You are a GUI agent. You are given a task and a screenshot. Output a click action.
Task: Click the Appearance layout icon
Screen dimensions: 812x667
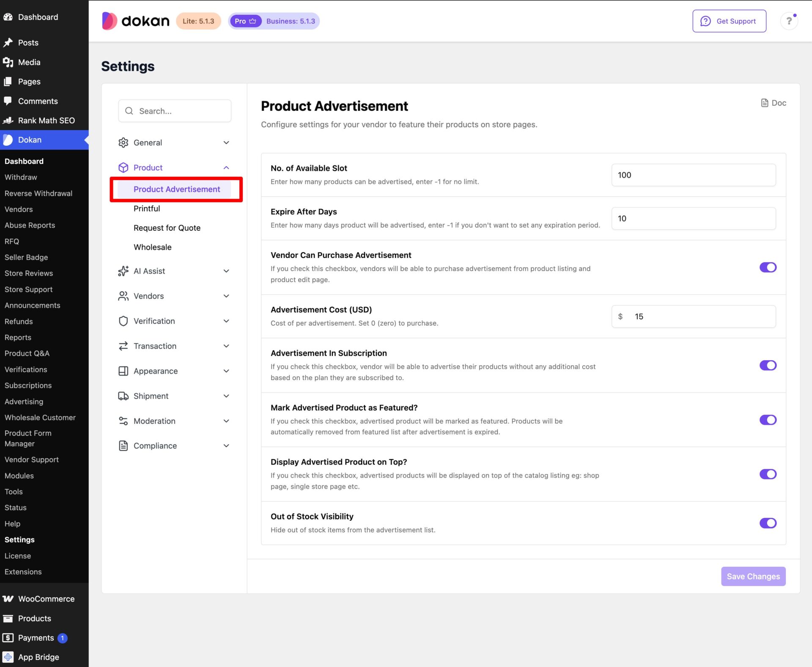pyautogui.click(x=123, y=371)
